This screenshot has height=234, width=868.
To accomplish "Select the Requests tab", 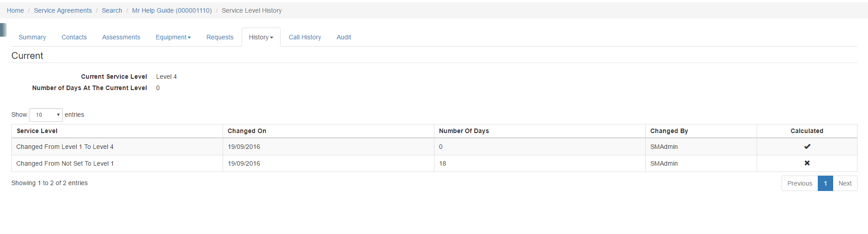I will tap(219, 37).
